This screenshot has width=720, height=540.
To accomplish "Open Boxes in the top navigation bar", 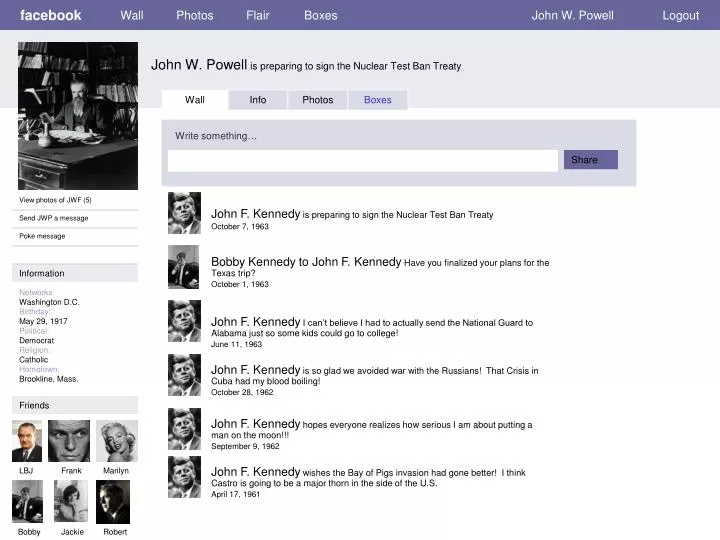I will pos(321,15).
